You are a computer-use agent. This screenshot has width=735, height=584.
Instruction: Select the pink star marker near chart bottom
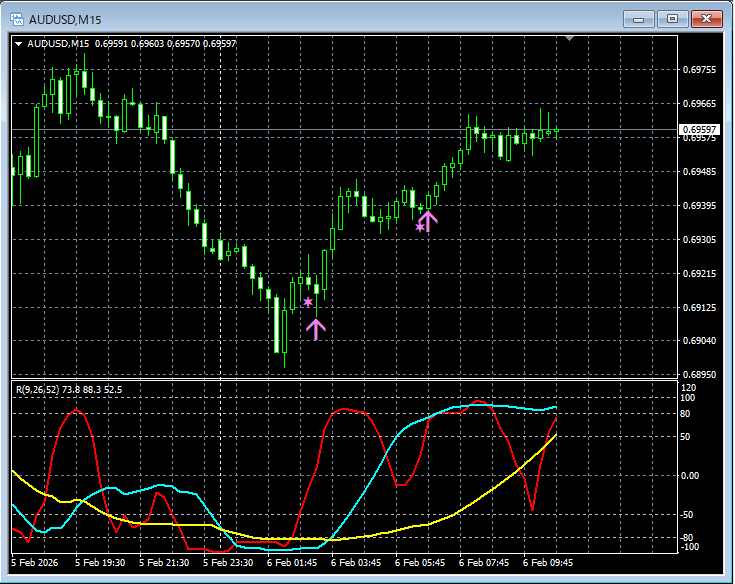coord(308,302)
